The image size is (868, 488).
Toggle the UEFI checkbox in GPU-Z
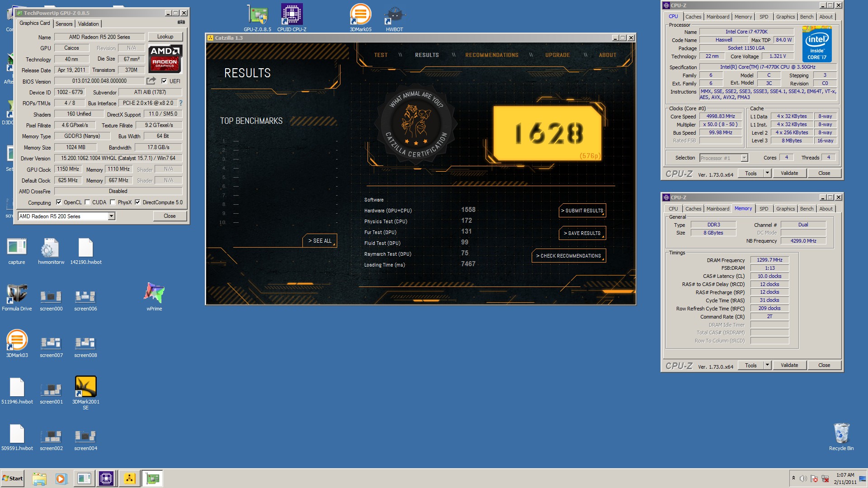pyautogui.click(x=164, y=81)
